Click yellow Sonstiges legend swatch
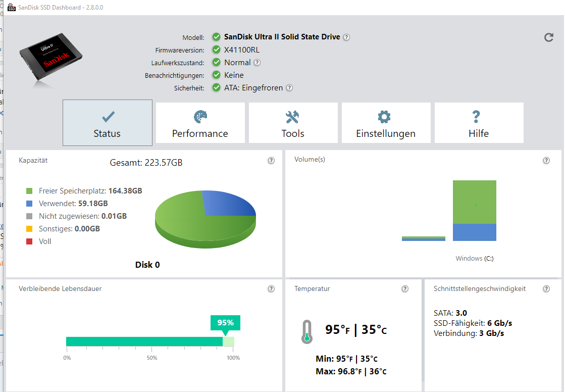 tap(30, 229)
